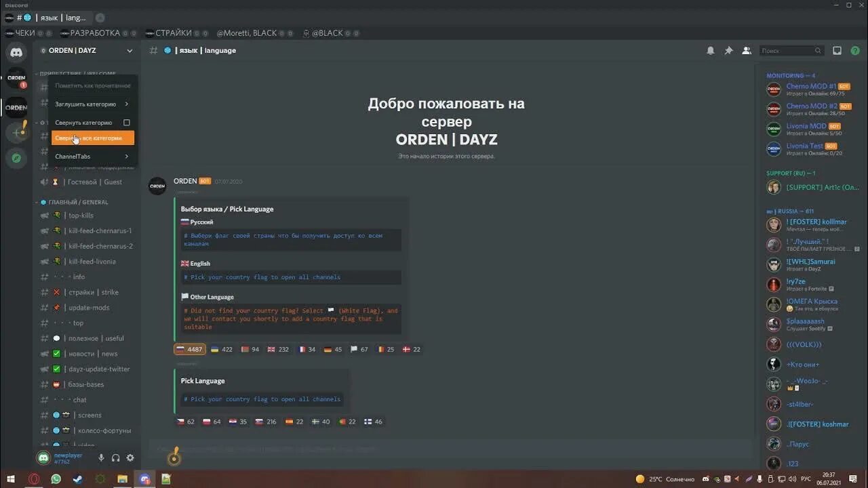Open the Explore public servers compass icon
The height and width of the screenshot is (488, 868).
[16, 158]
